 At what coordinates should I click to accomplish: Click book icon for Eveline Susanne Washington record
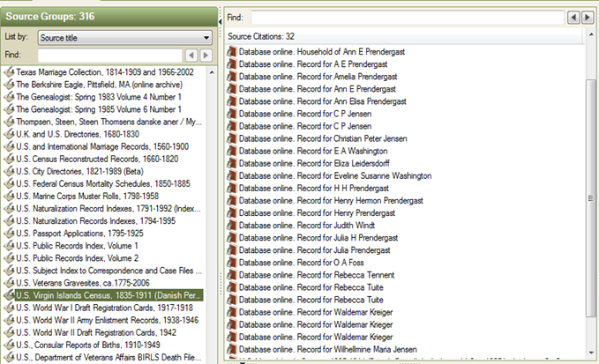pyautogui.click(x=231, y=175)
